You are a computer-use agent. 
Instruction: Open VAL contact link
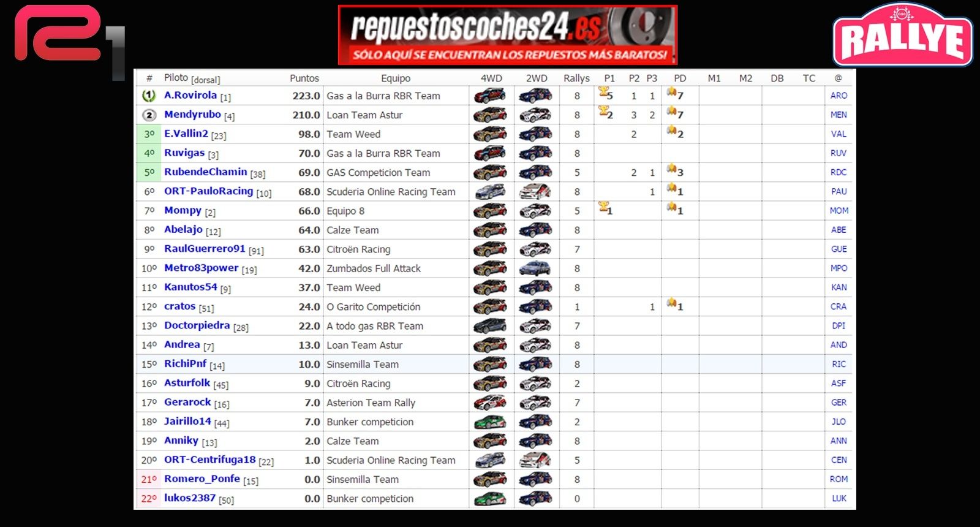(839, 134)
